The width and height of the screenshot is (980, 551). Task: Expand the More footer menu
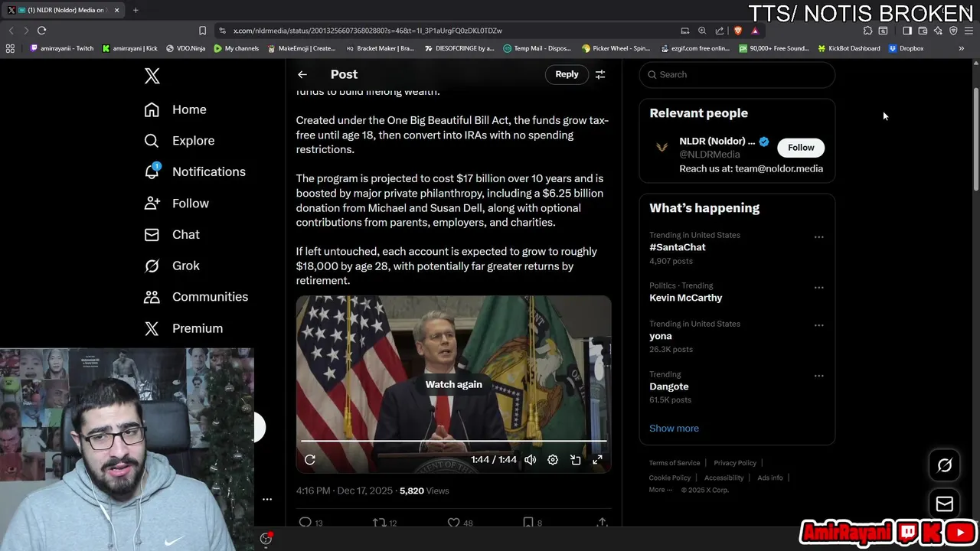[x=661, y=490]
